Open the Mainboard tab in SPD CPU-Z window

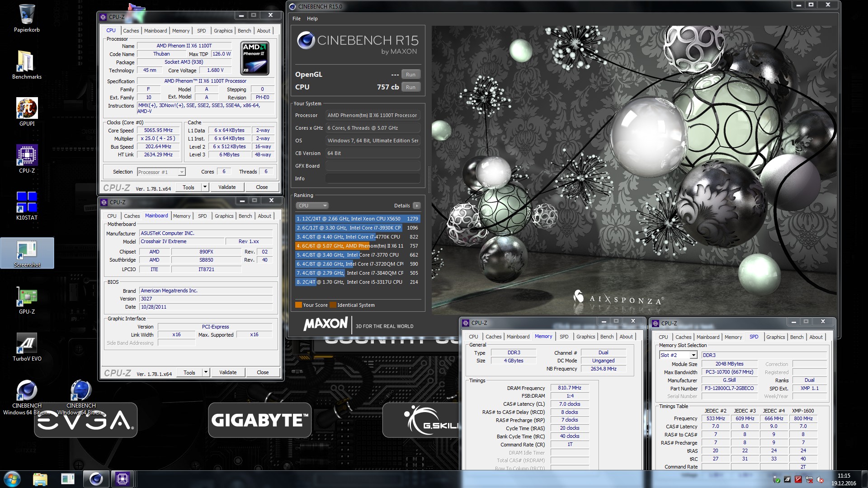[708, 337]
